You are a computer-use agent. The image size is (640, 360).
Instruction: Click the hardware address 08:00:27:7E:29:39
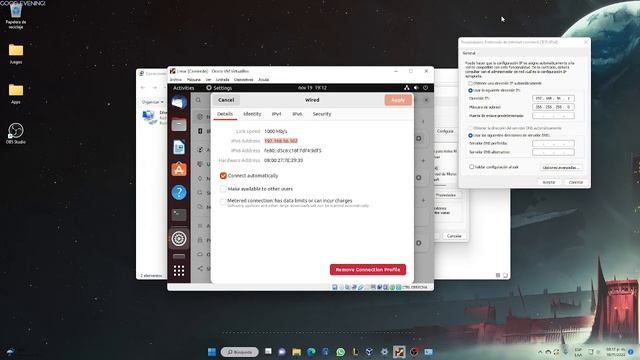(283, 160)
